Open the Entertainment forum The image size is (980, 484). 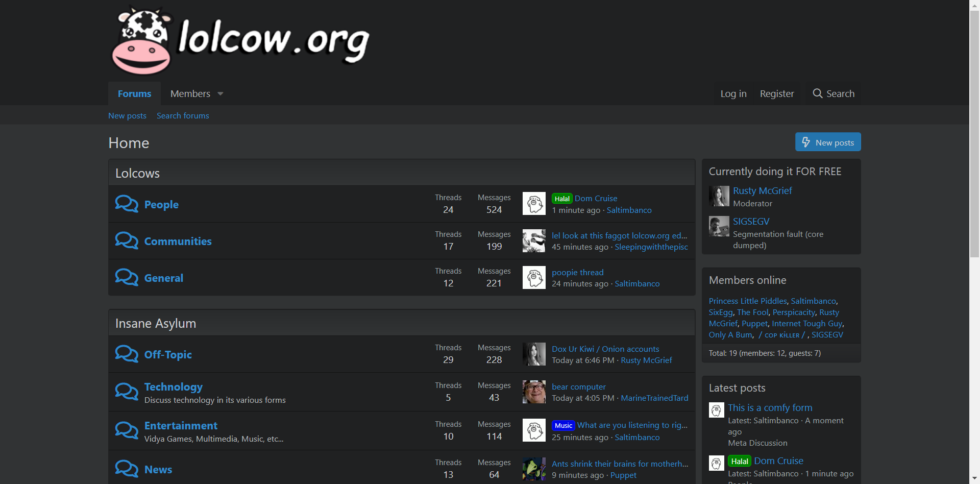point(181,425)
